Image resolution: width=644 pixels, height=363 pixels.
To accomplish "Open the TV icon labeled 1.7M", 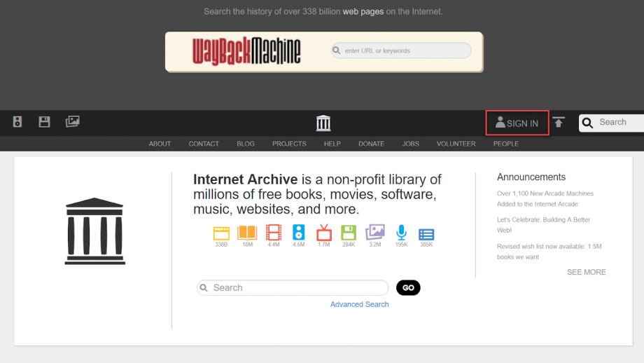I will (x=323, y=232).
